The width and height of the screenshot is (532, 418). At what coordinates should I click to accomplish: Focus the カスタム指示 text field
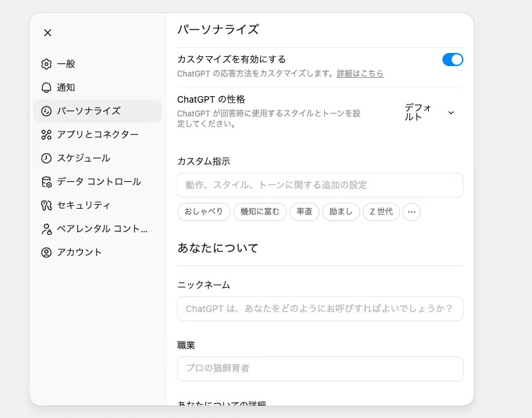pos(320,185)
